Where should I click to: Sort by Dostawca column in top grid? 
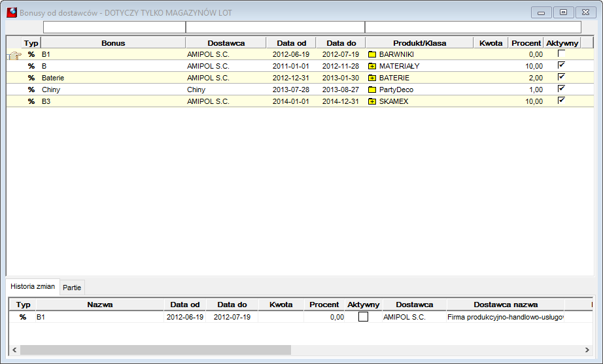[226, 43]
